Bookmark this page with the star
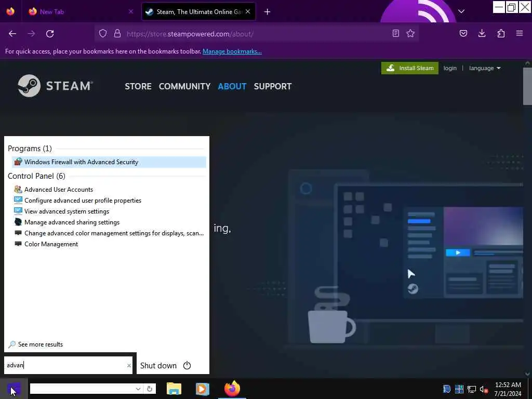 pos(410,33)
